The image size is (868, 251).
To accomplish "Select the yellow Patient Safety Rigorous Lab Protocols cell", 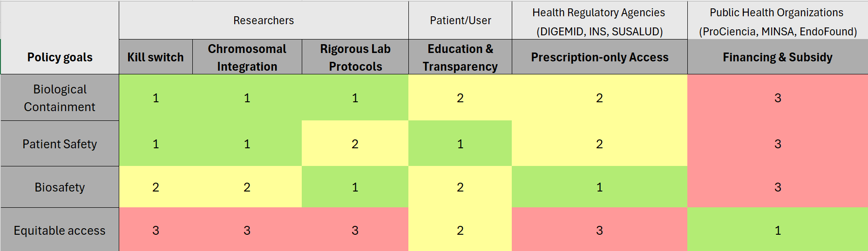I will click(x=355, y=144).
